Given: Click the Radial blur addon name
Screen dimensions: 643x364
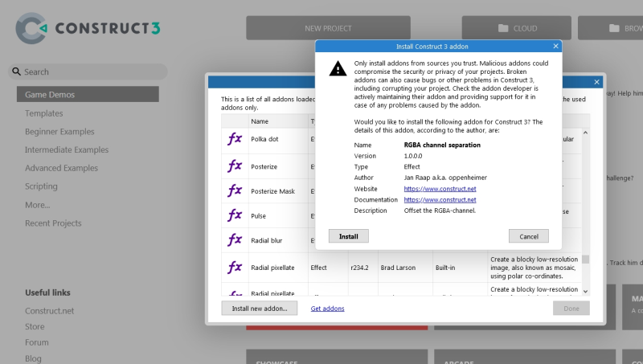Looking at the screenshot, I should pos(267,240).
